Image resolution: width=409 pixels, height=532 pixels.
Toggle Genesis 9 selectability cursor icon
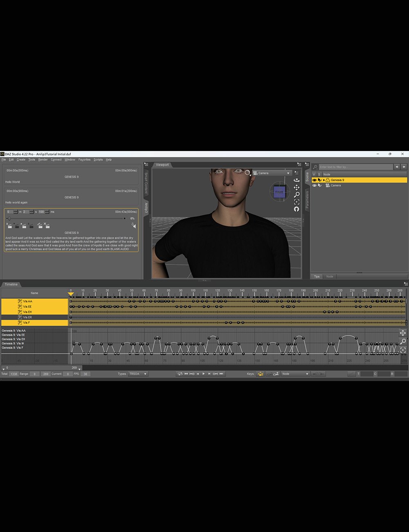tap(320, 180)
